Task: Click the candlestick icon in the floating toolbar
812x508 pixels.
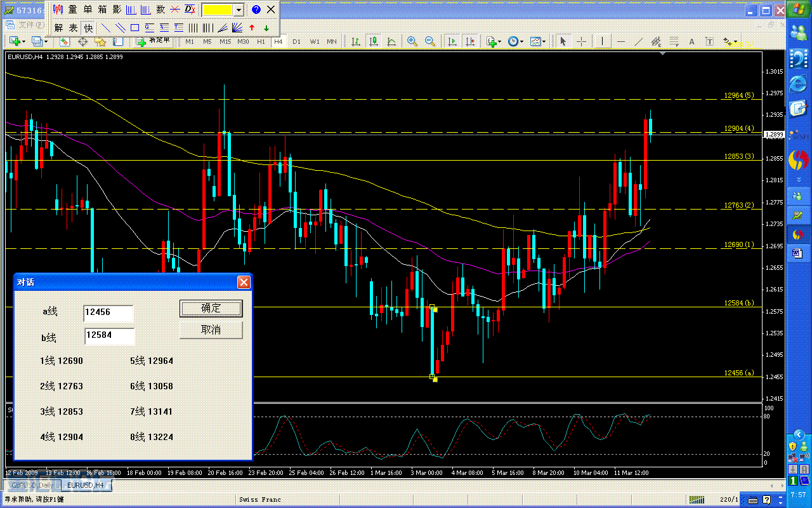Action: [58, 10]
